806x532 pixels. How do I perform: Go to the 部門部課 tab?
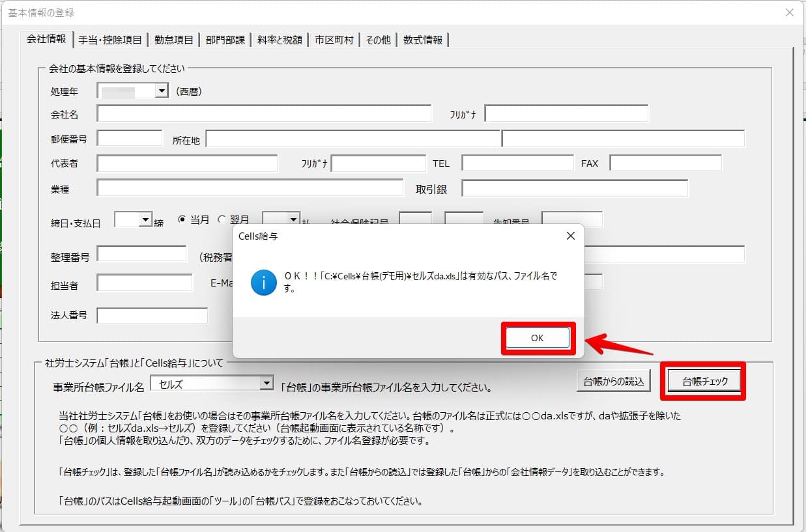pyautogui.click(x=225, y=40)
